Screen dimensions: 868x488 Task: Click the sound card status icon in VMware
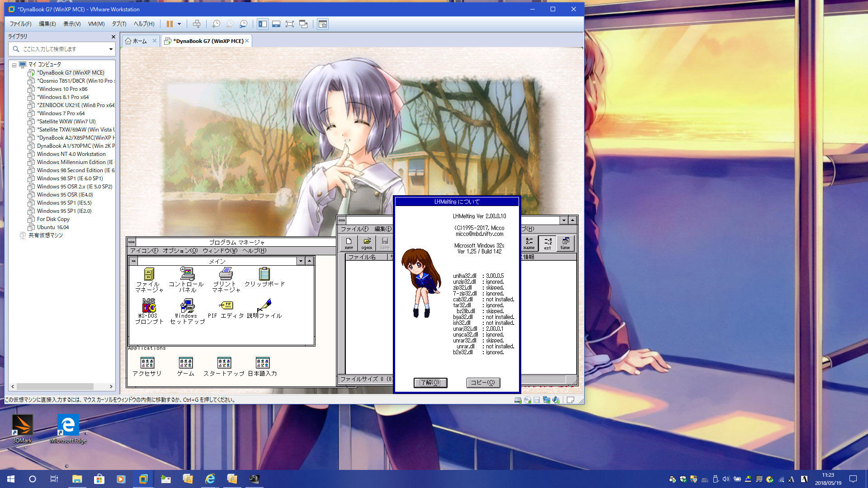click(x=556, y=400)
